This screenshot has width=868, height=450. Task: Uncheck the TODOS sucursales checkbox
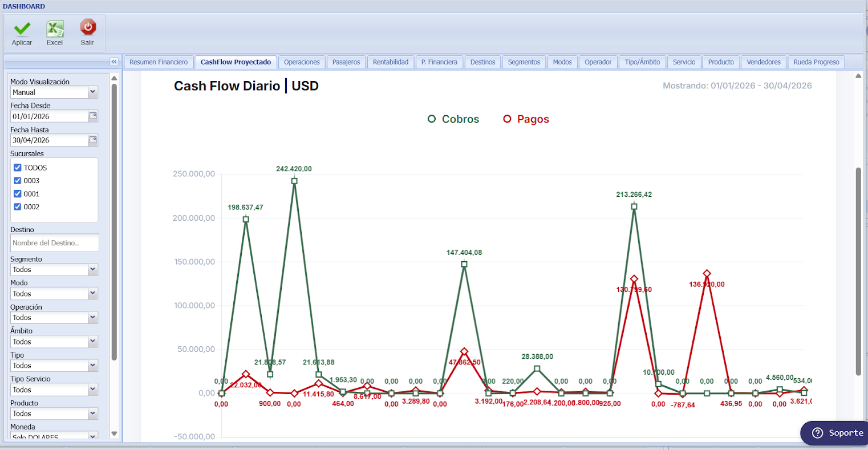click(x=18, y=168)
